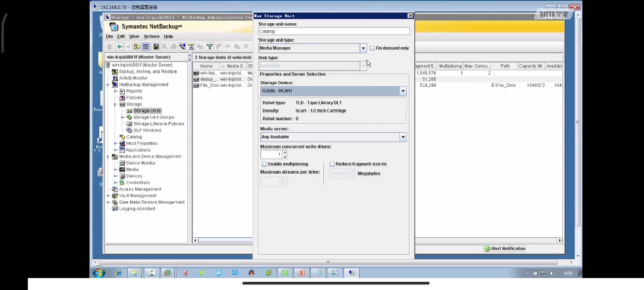Viewport: 644px width, 290px height.
Task: Click the speaker volume tray icon
Action: coord(552,273)
